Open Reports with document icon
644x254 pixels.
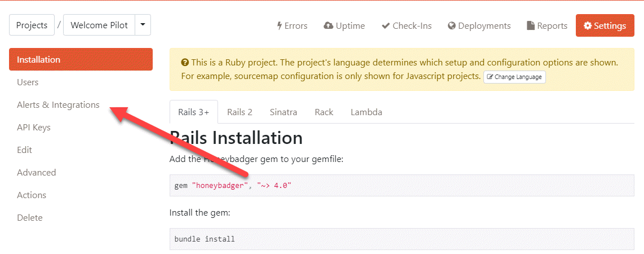point(547,26)
